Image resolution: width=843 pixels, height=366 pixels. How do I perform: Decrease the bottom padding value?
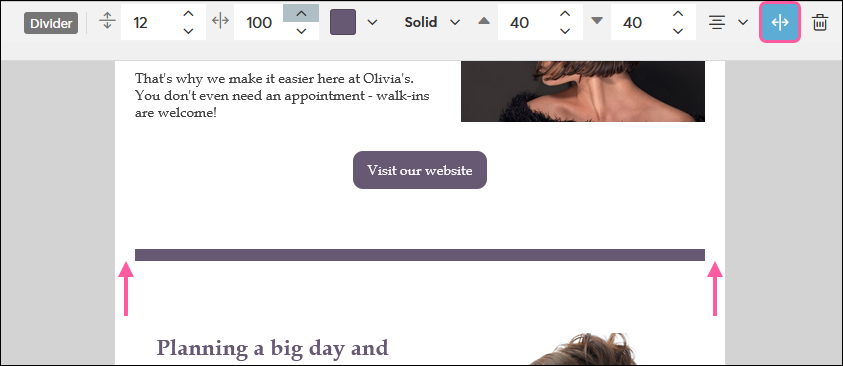click(x=678, y=31)
